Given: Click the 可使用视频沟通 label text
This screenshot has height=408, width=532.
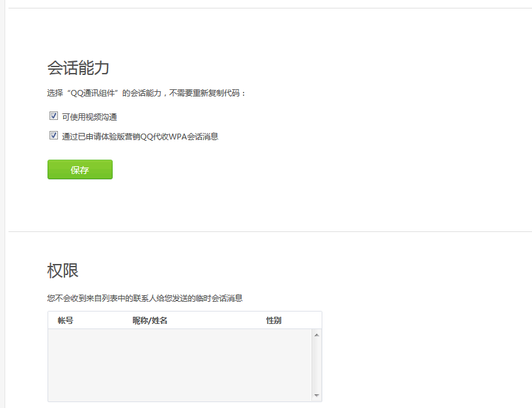Looking at the screenshot, I should 89,117.
